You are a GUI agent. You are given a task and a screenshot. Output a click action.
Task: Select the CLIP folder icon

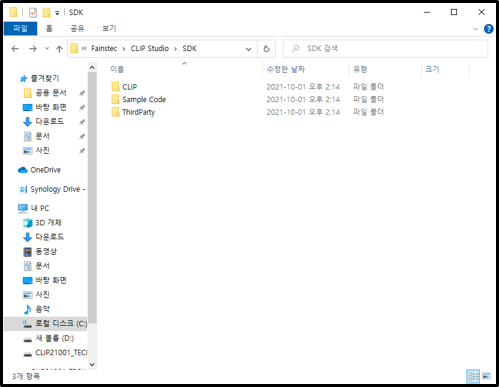(x=115, y=87)
